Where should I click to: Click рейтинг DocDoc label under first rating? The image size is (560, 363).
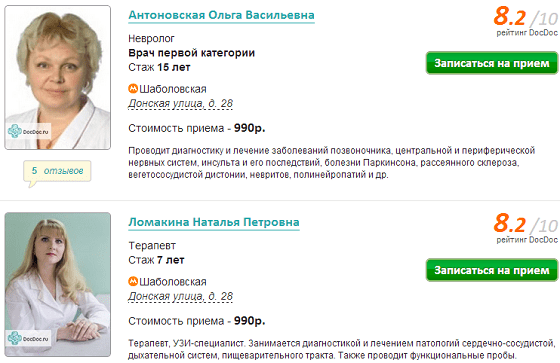[x=527, y=33]
